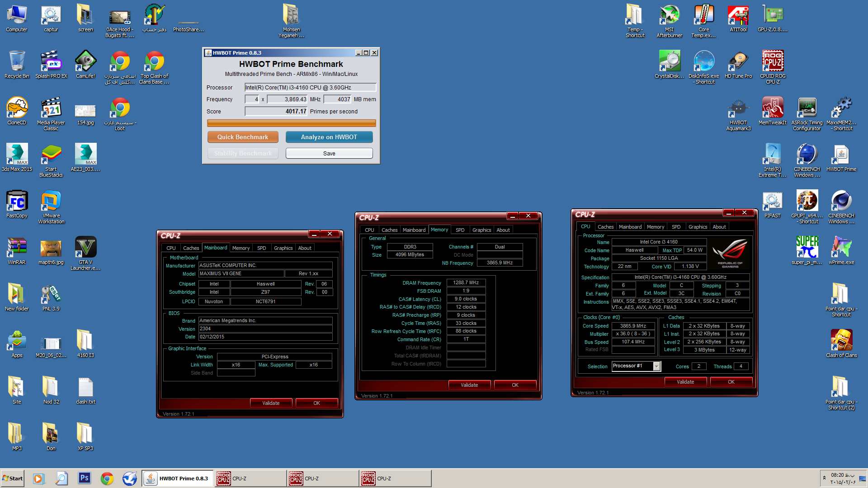Open Recycle Bin icon
868x488 pixels.
[x=17, y=64]
